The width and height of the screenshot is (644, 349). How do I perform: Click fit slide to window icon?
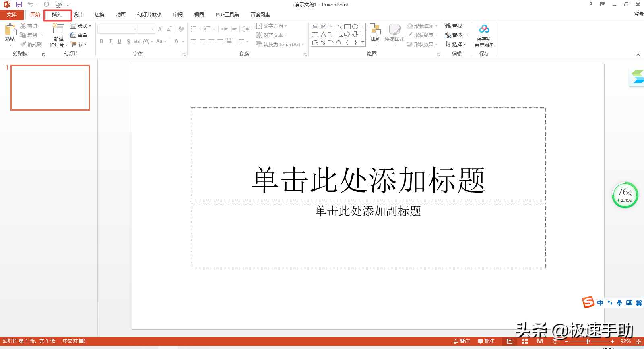tap(638, 341)
